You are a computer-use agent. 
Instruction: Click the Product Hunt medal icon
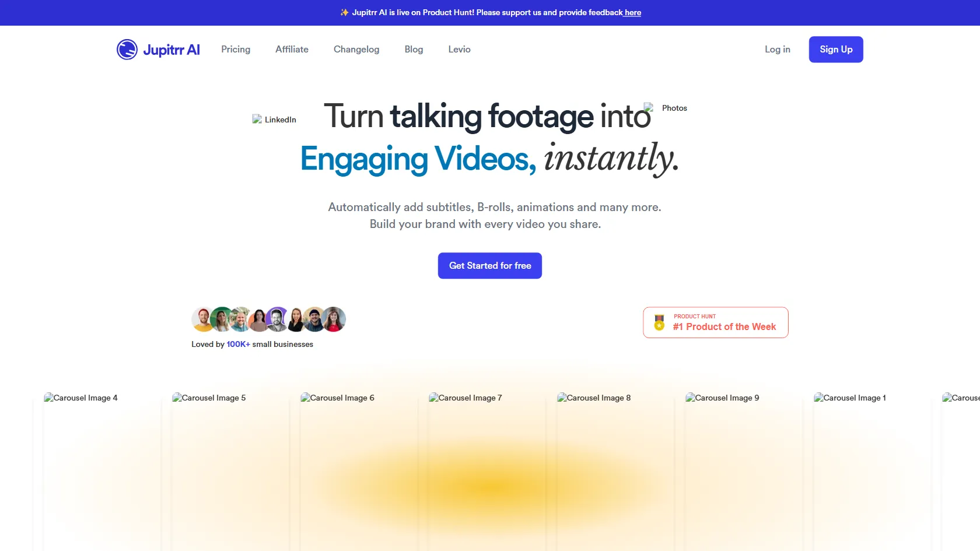[x=659, y=322]
